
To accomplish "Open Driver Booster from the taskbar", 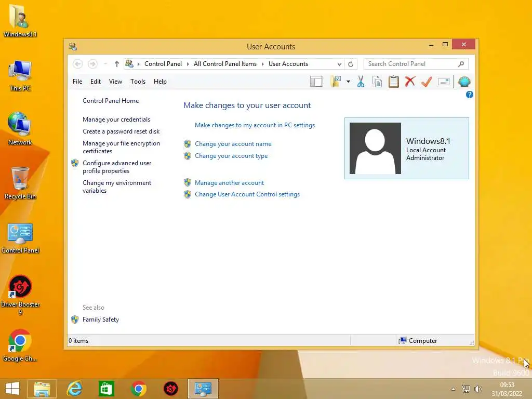I will tap(171, 389).
